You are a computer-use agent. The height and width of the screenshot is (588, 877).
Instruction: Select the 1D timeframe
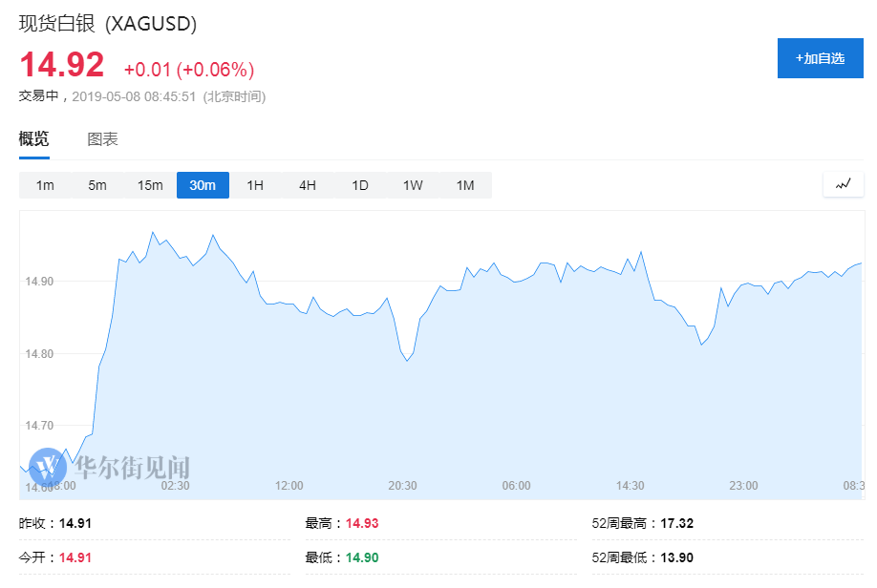point(359,185)
